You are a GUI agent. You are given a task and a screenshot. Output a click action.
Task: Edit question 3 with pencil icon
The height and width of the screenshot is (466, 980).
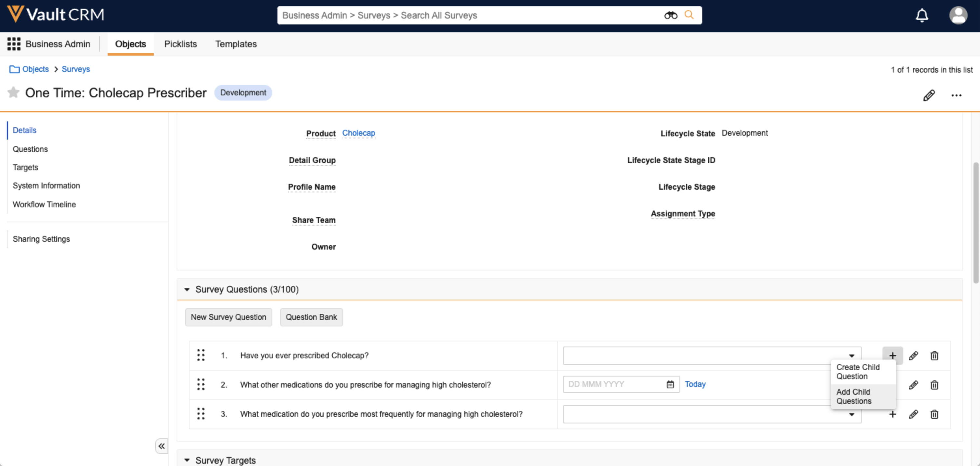point(913,414)
